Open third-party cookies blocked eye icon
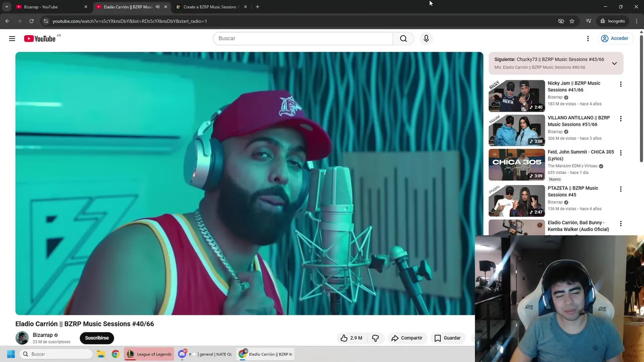The width and height of the screenshot is (644, 362). (561, 21)
